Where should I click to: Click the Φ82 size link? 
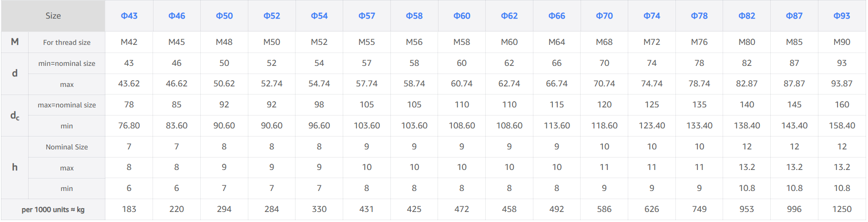pyautogui.click(x=746, y=16)
